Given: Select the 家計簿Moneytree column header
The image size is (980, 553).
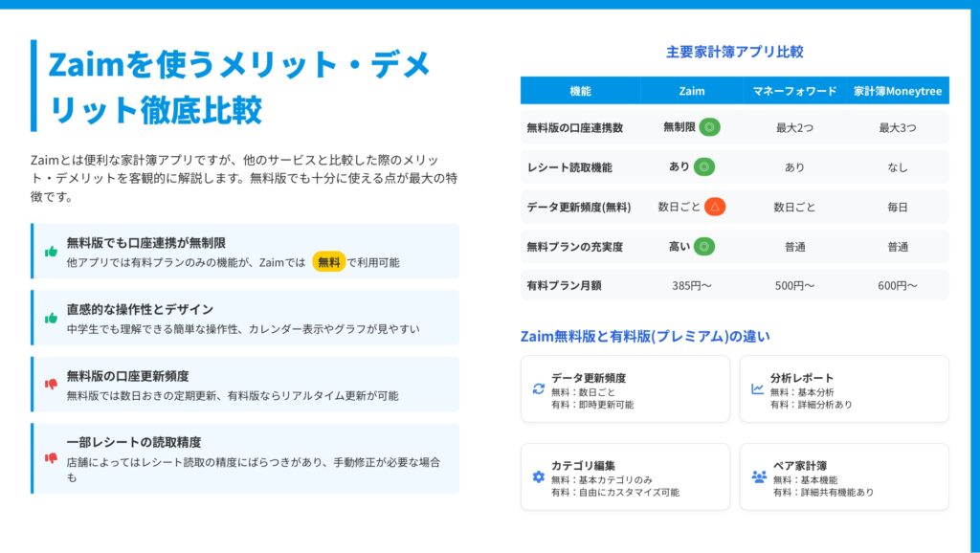Looking at the screenshot, I should tap(898, 91).
